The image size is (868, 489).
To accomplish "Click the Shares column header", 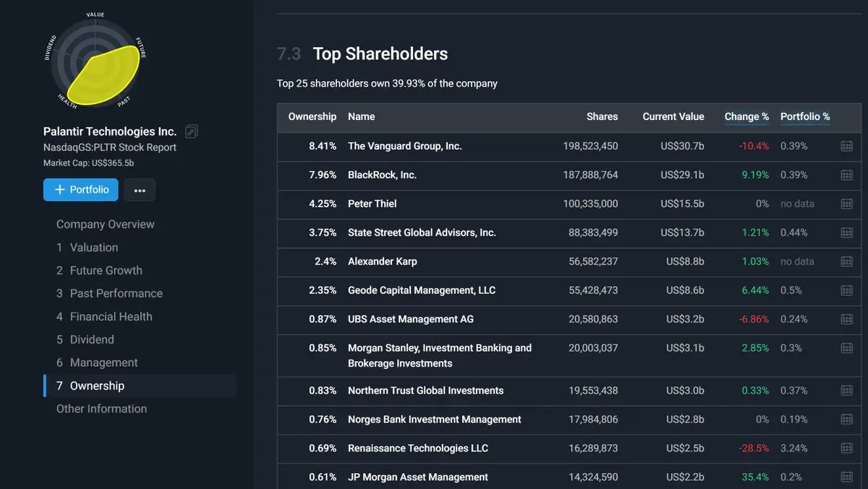I will [603, 116].
